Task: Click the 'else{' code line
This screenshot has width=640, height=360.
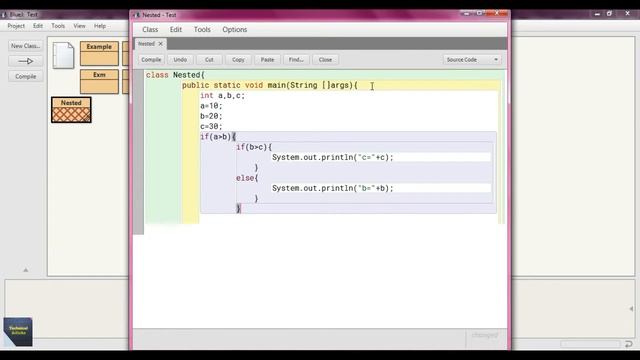Action: tap(247, 178)
